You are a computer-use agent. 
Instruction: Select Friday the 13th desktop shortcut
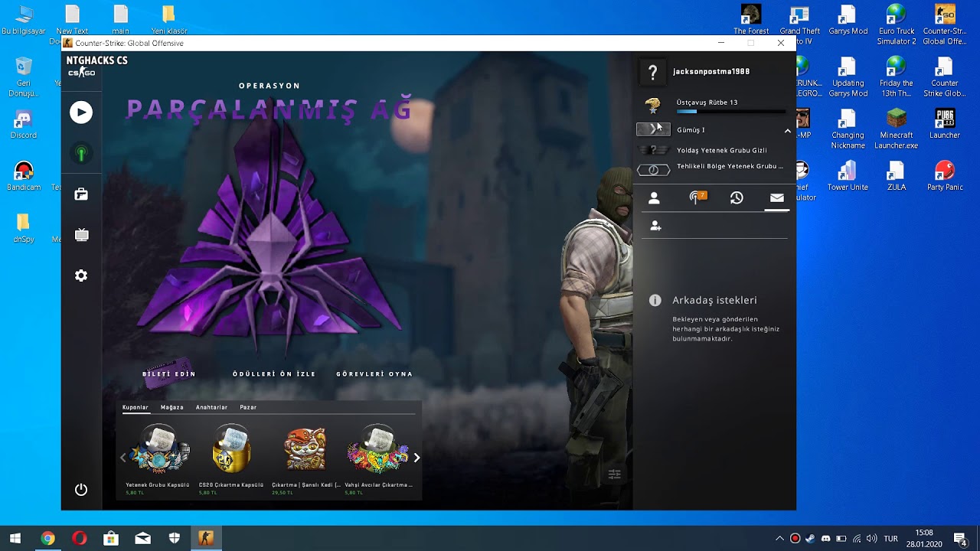coord(896,77)
